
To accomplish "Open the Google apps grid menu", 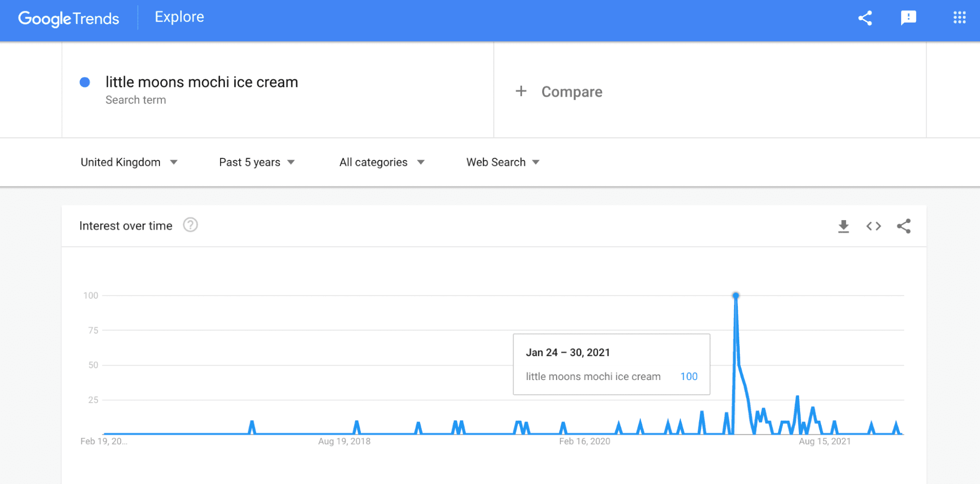I will point(958,18).
